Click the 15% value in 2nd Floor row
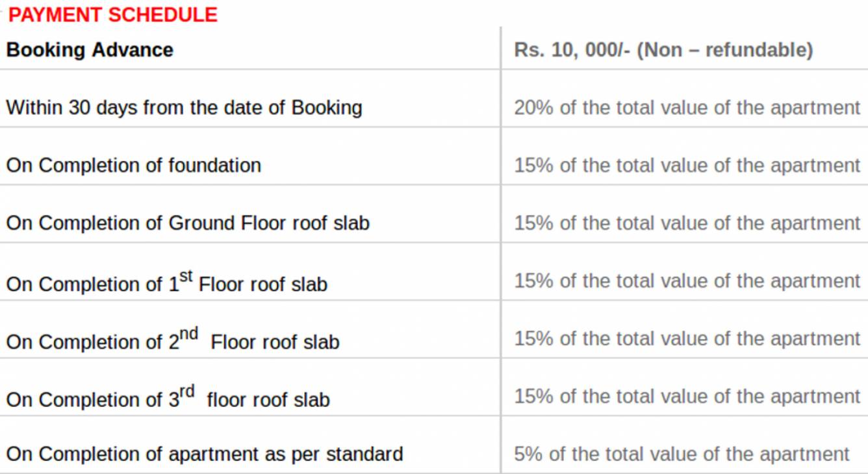 pyautogui.click(x=687, y=338)
